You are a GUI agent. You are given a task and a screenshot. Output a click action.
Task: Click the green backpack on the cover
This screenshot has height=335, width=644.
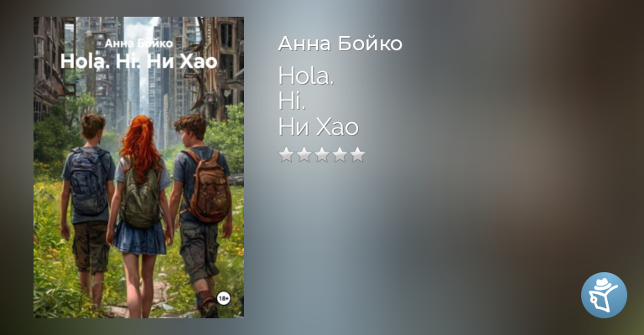[141, 197]
